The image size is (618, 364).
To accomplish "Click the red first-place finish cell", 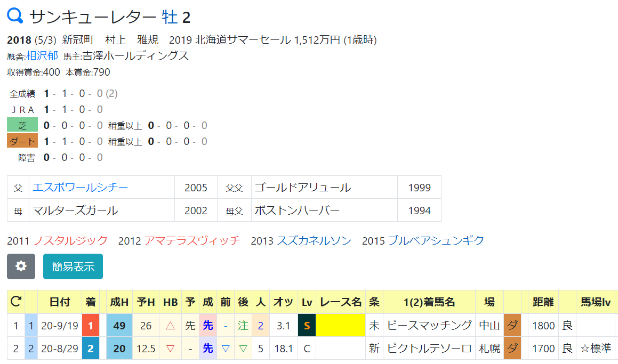I will click(x=91, y=326).
